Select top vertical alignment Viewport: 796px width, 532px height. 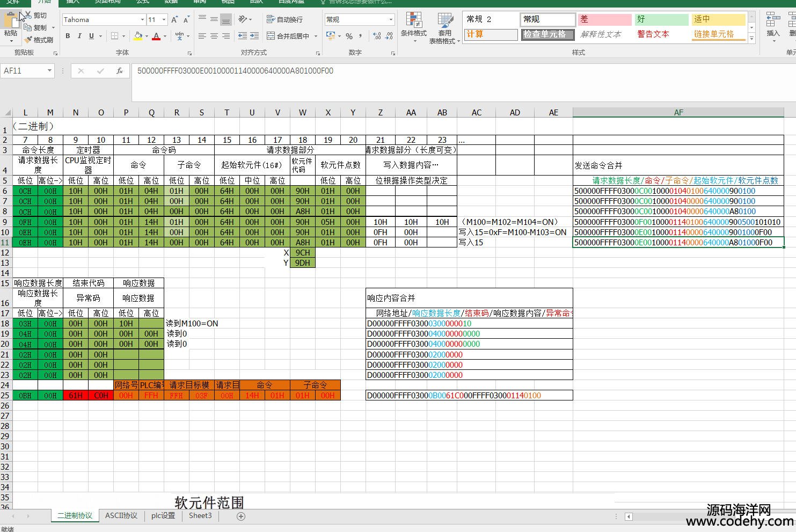coord(202,19)
